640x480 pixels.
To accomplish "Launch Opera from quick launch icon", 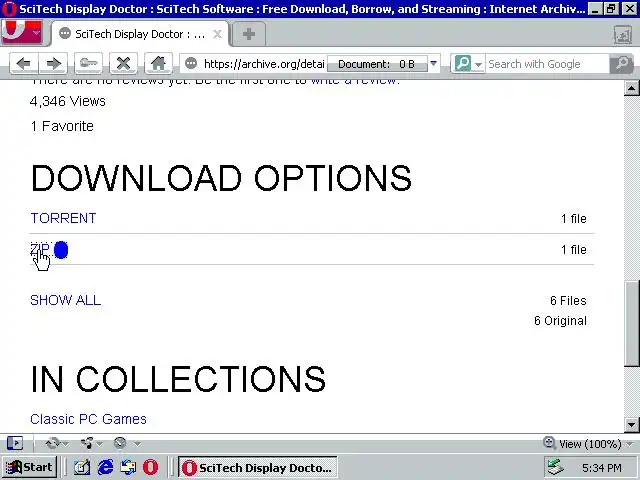I will click(151, 467).
